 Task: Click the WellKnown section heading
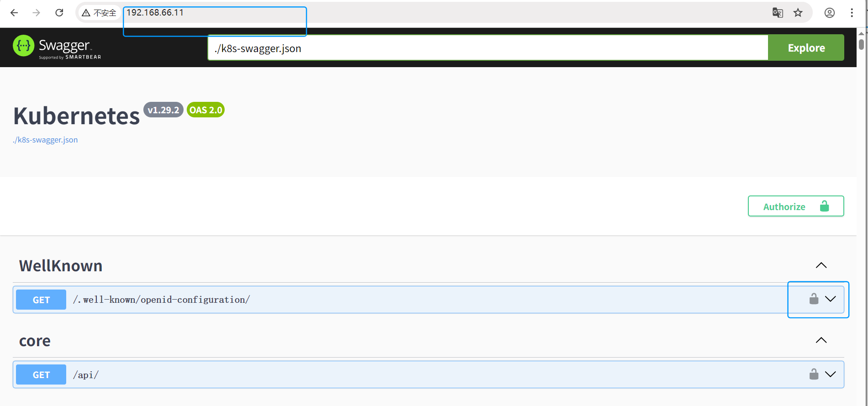pyautogui.click(x=61, y=266)
